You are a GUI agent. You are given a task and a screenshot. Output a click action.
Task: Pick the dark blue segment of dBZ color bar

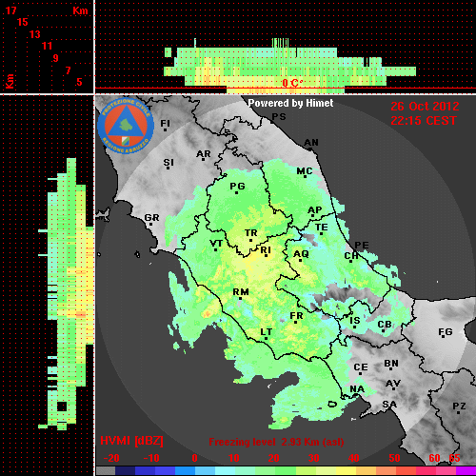pyautogui.click(x=125, y=470)
